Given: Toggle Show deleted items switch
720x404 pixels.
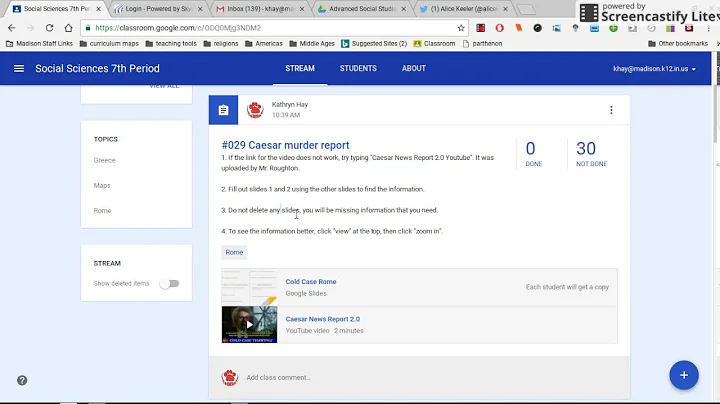Looking at the screenshot, I should [169, 284].
